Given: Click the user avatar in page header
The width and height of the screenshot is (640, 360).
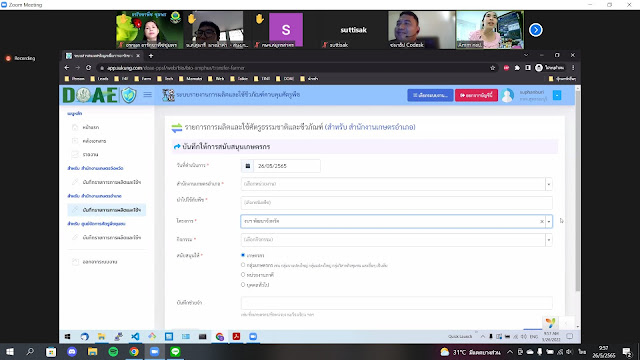Looking at the screenshot, I should (x=507, y=95).
